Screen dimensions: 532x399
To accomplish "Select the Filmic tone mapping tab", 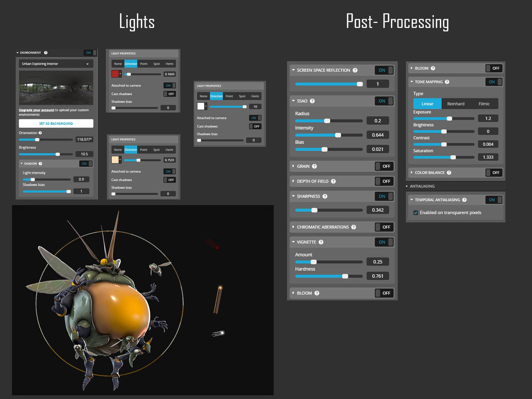I will click(x=484, y=104).
